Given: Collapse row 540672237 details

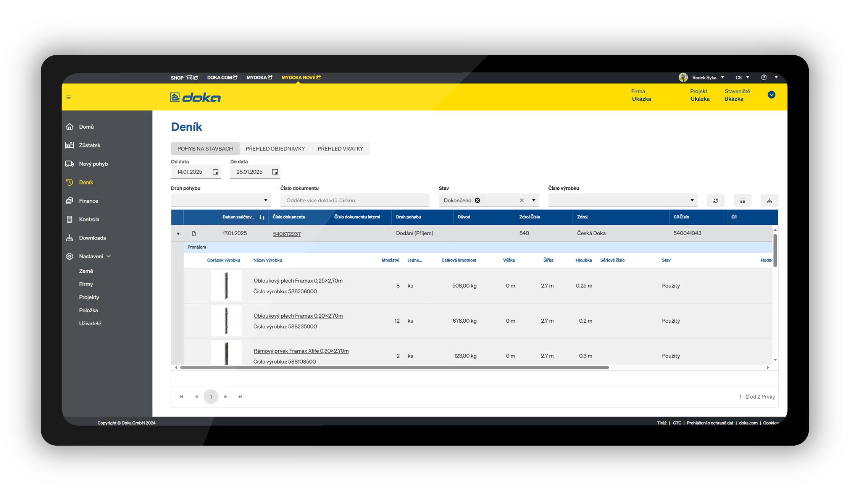Looking at the screenshot, I should (178, 234).
